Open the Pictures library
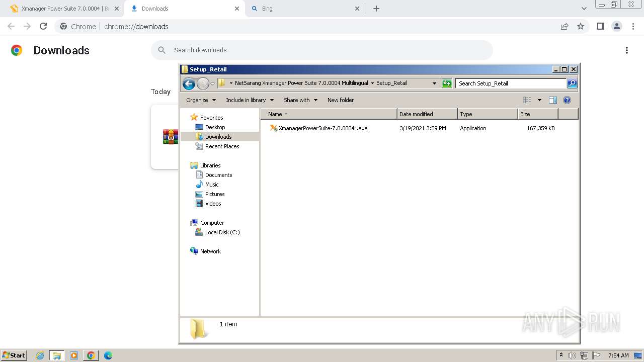This screenshot has height=362, width=644. click(x=215, y=194)
